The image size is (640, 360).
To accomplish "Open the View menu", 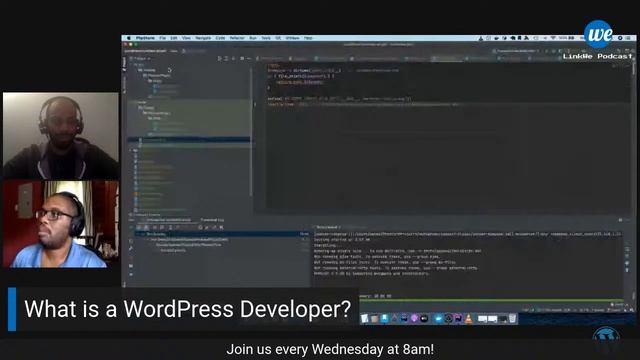I will click(x=186, y=38).
